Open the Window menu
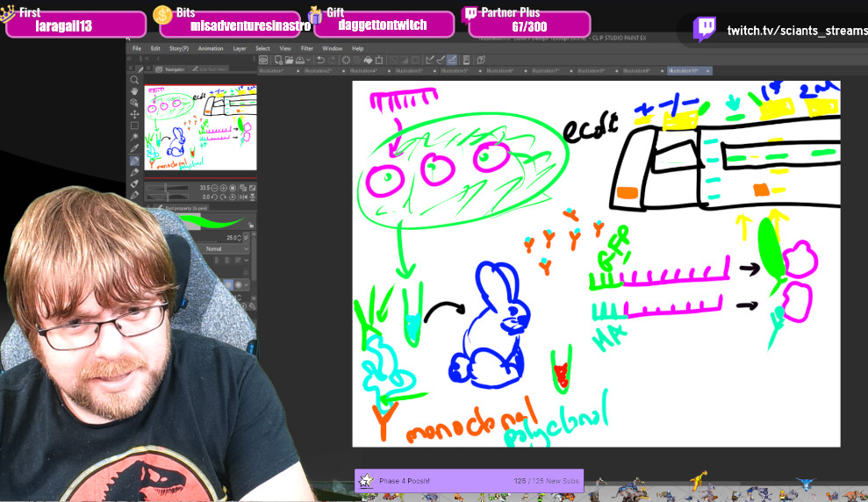 click(x=332, y=48)
